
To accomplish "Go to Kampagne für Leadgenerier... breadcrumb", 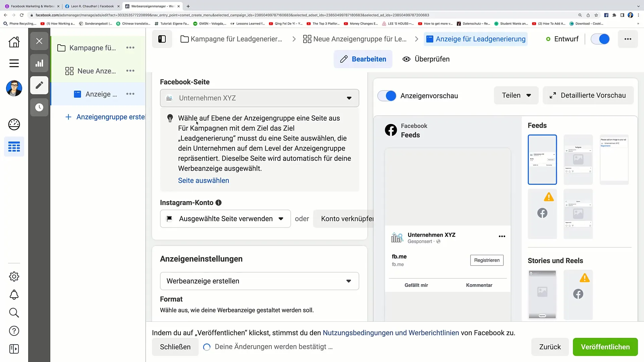I will (x=231, y=39).
